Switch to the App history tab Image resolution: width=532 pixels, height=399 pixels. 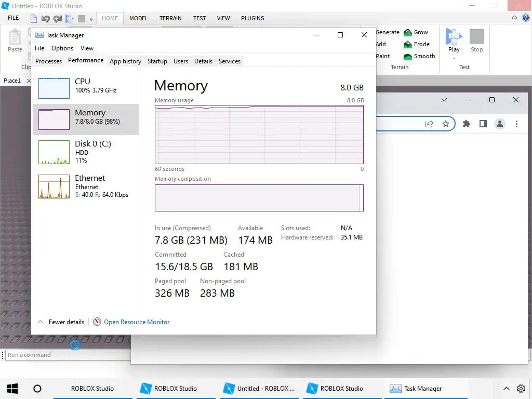point(125,61)
